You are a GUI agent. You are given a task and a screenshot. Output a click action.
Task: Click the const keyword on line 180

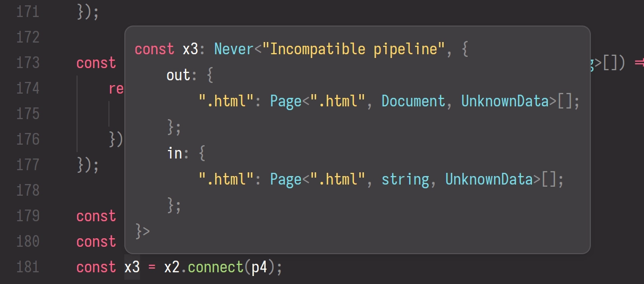click(x=96, y=242)
